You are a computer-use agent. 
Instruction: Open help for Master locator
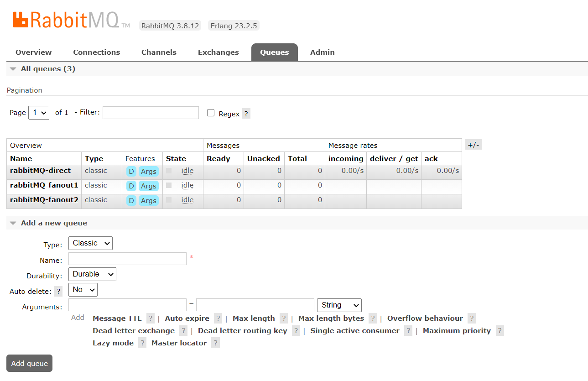(x=216, y=343)
